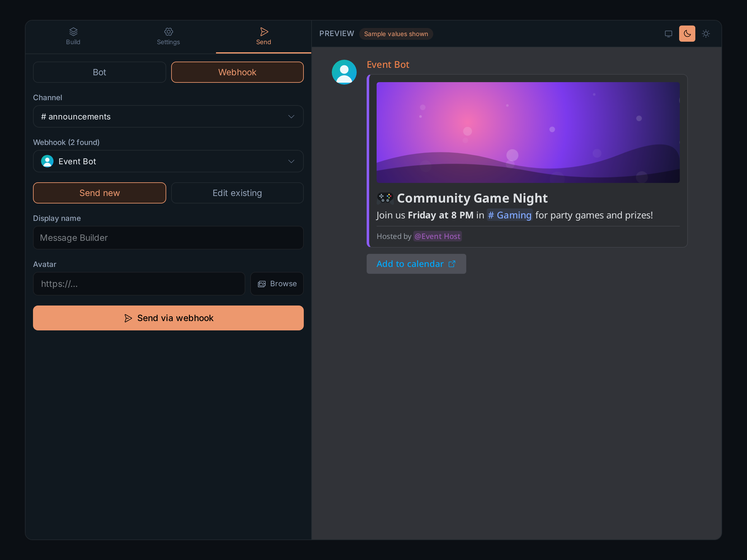
Task: Click the Event Bot avatar in preview
Action: tap(344, 72)
